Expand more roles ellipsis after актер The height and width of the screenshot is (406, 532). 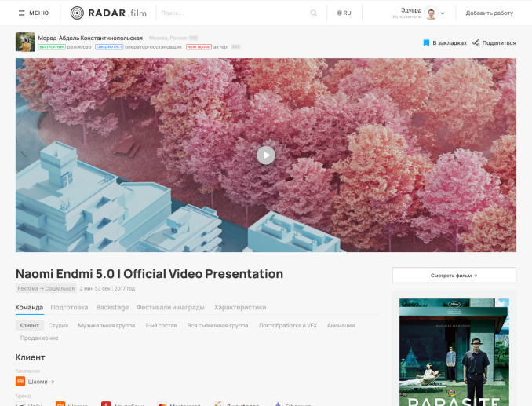pos(236,47)
